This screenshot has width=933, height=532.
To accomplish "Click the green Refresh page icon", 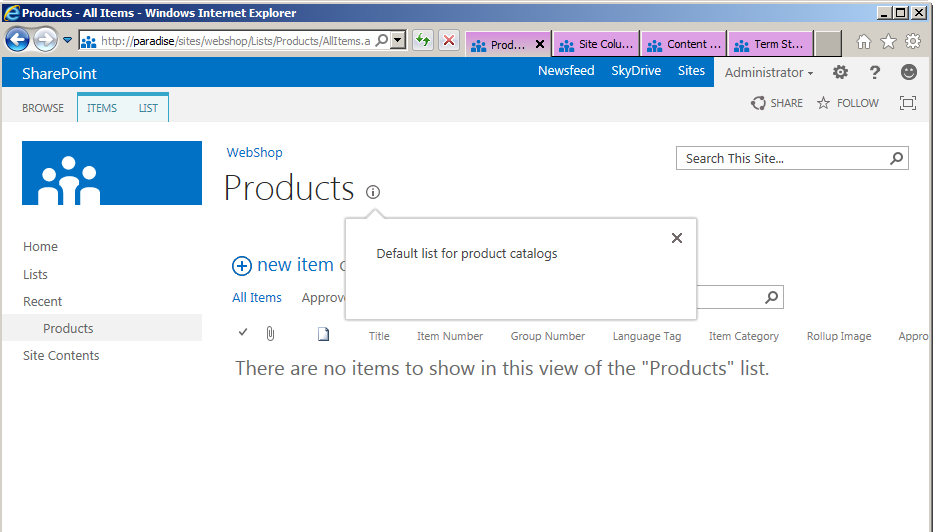I will (423, 40).
